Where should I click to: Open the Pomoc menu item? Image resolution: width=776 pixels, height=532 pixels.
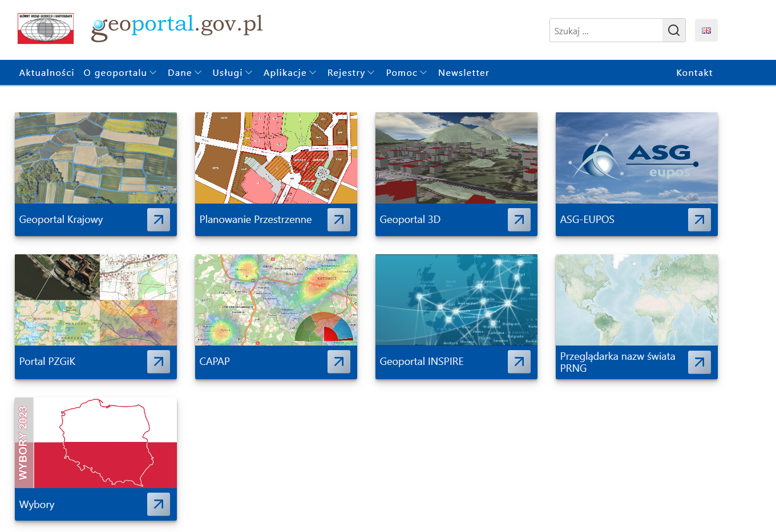tap(406, 72)
